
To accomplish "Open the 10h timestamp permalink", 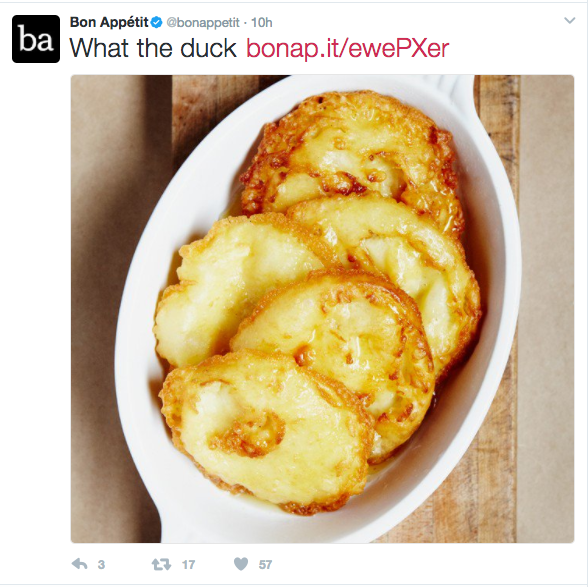I will pyautogui.click(x=261, y=23).
